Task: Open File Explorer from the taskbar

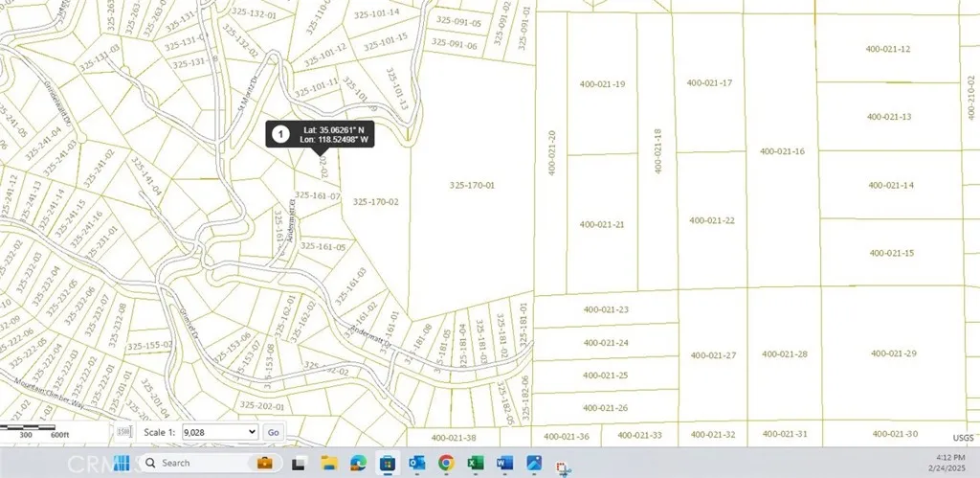Action: point(328,463)
